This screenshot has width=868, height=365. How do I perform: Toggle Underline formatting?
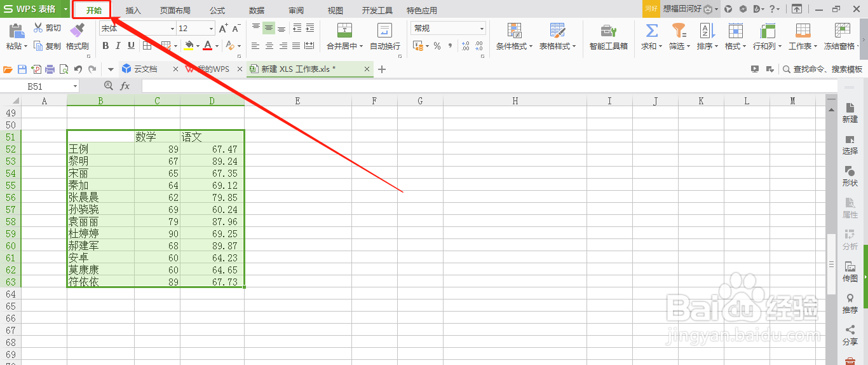click(x=131, y=46)
